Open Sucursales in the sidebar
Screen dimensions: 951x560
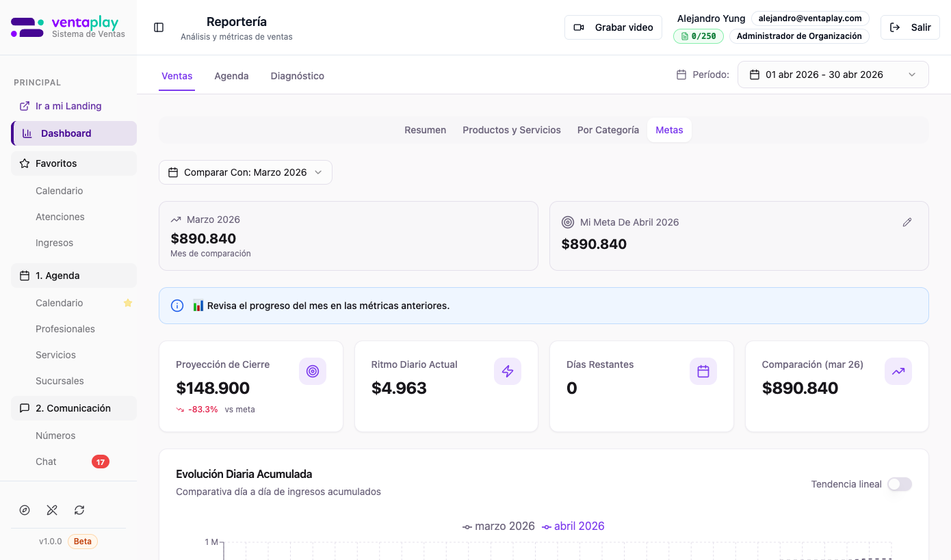(60, 381)
